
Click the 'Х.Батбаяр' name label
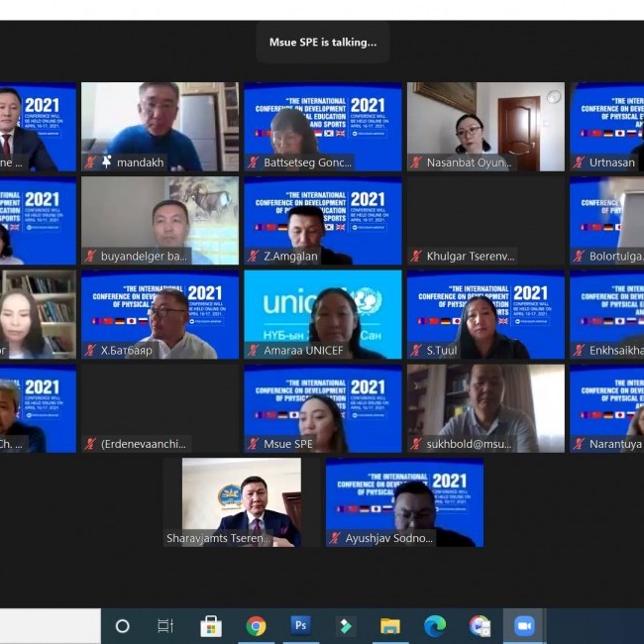127,351
